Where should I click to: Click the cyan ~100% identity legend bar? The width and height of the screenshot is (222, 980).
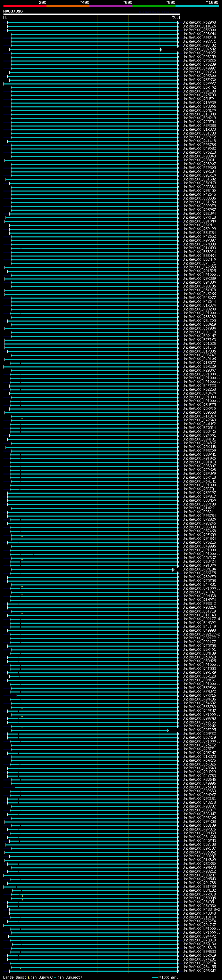coord(197,6)
